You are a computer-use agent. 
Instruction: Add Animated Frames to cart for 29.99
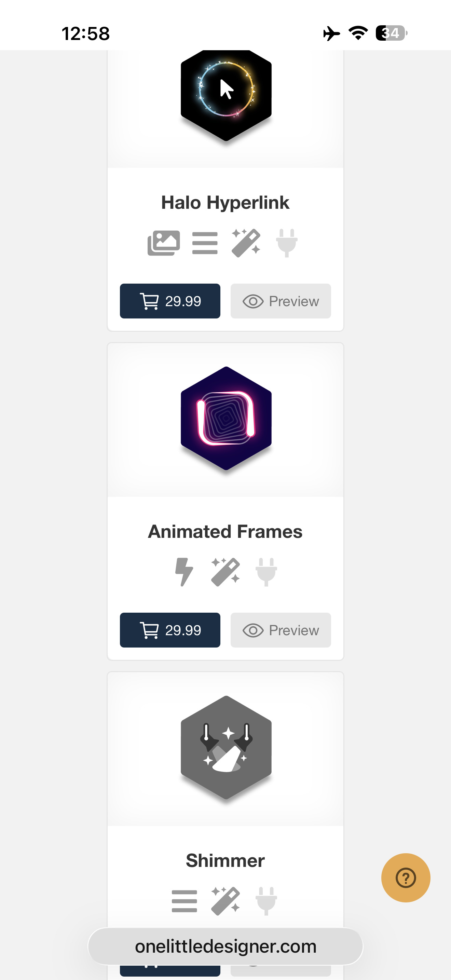(x=170, y=630)
